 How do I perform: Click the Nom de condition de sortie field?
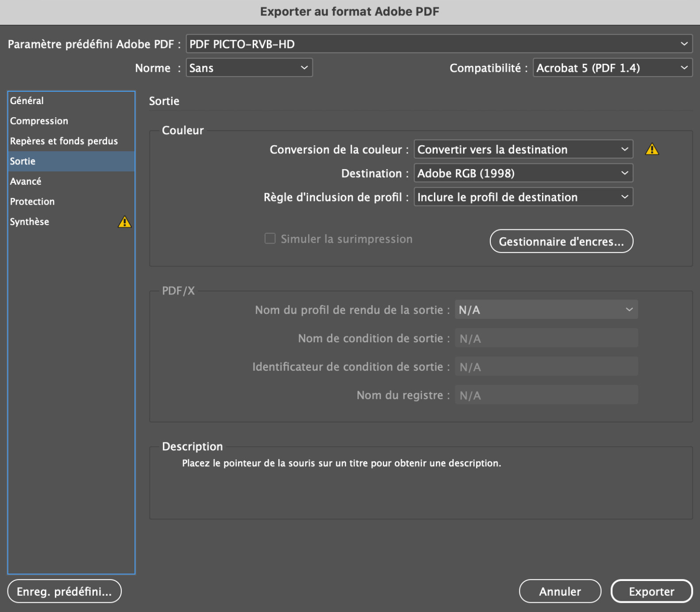tap(546, 338)
